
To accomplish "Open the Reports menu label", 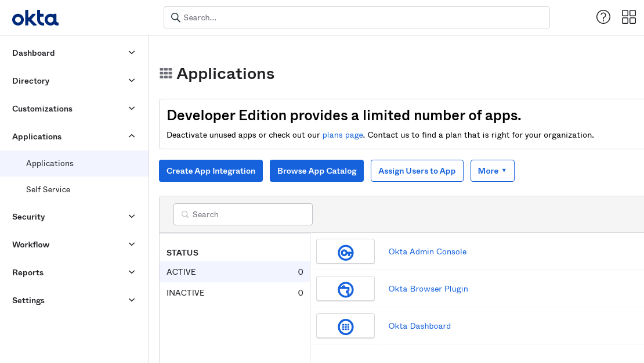I will 27,272.
